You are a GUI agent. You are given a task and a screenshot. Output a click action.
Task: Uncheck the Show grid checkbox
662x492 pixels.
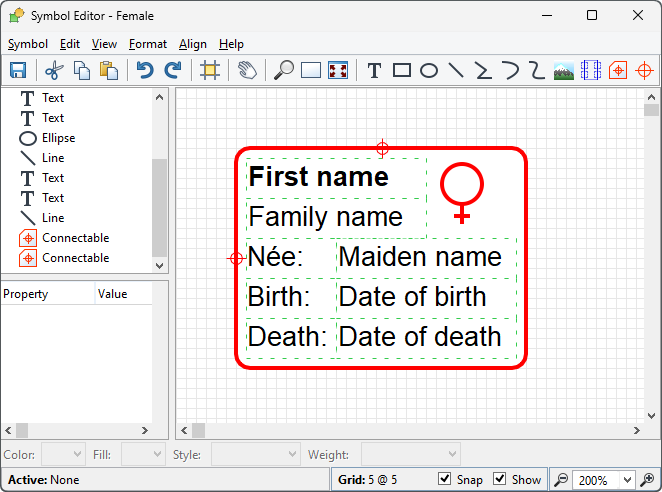point(500,479)
